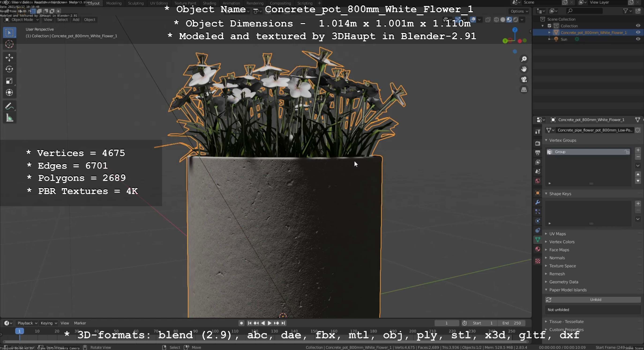Toggle Collection exclude checkbox in outliner
Screen dimensions: 644x350
point(550,26)
